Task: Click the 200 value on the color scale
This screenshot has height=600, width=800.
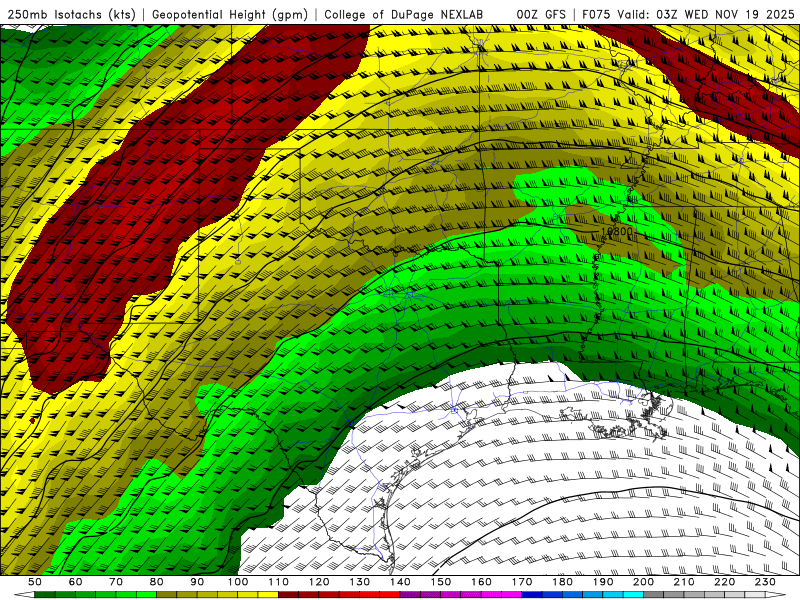Action: click(x=643, y=582)
